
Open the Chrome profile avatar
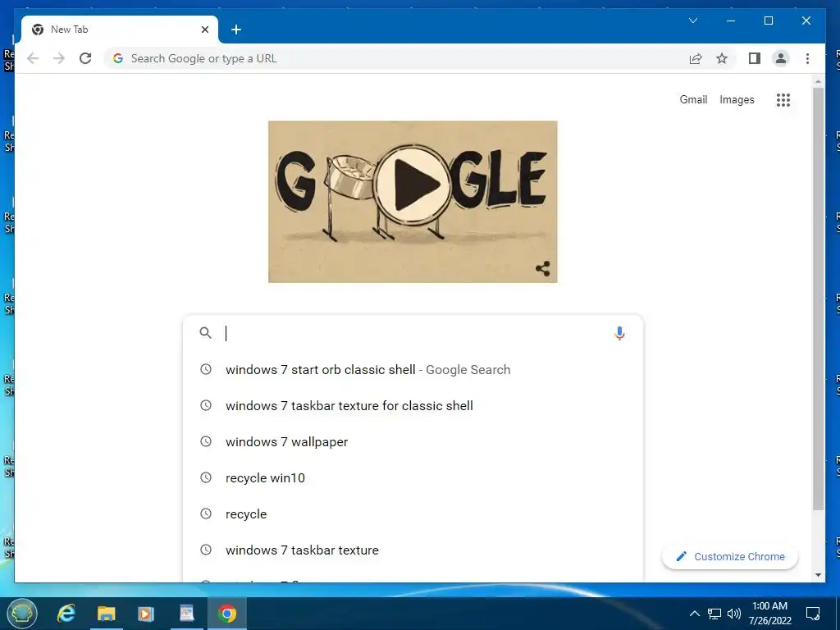pyautogui.click(x=781, y=58)
